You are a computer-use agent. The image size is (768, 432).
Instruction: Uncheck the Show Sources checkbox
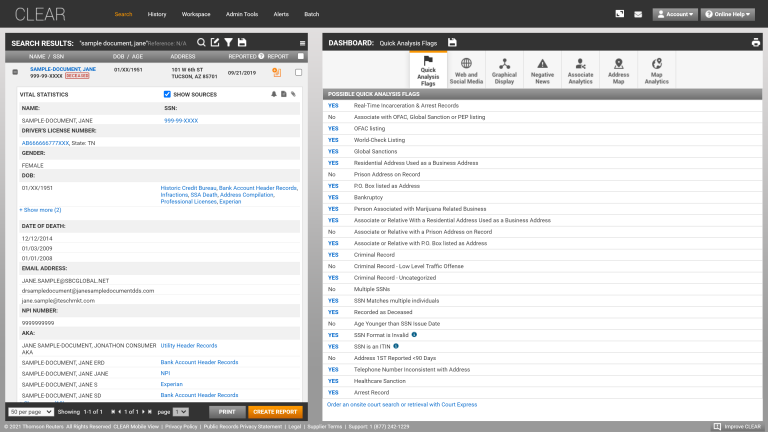(168, 94)
